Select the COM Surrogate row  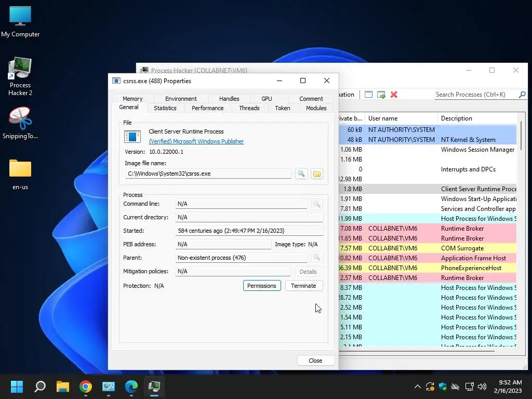(x=428, y=248)
